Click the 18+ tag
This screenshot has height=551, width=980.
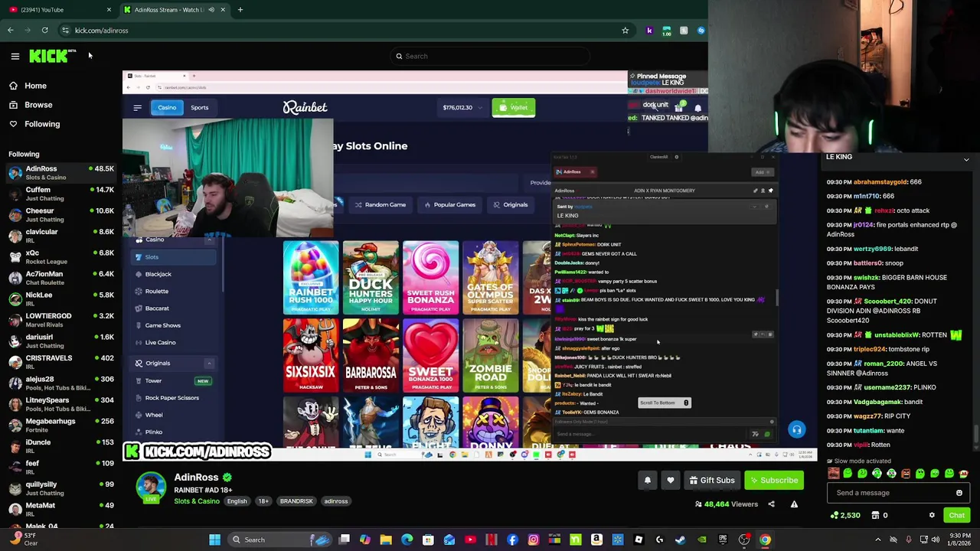click(x=263, y=501)
